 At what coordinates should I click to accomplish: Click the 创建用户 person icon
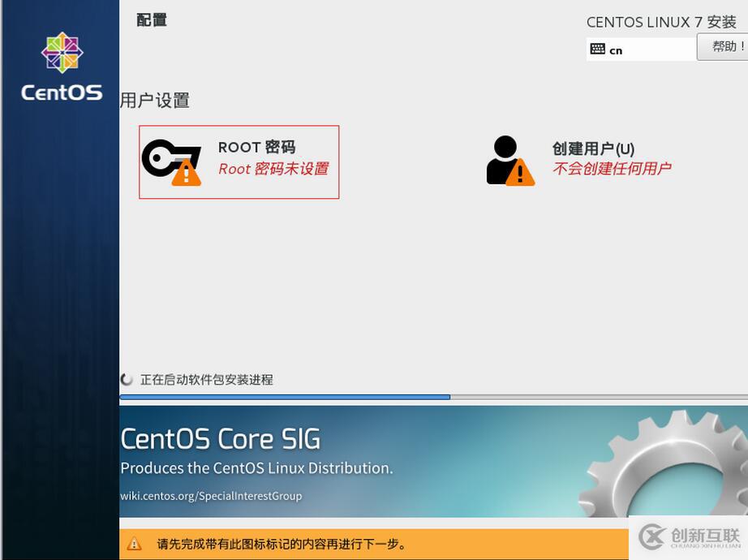(510, 161)
